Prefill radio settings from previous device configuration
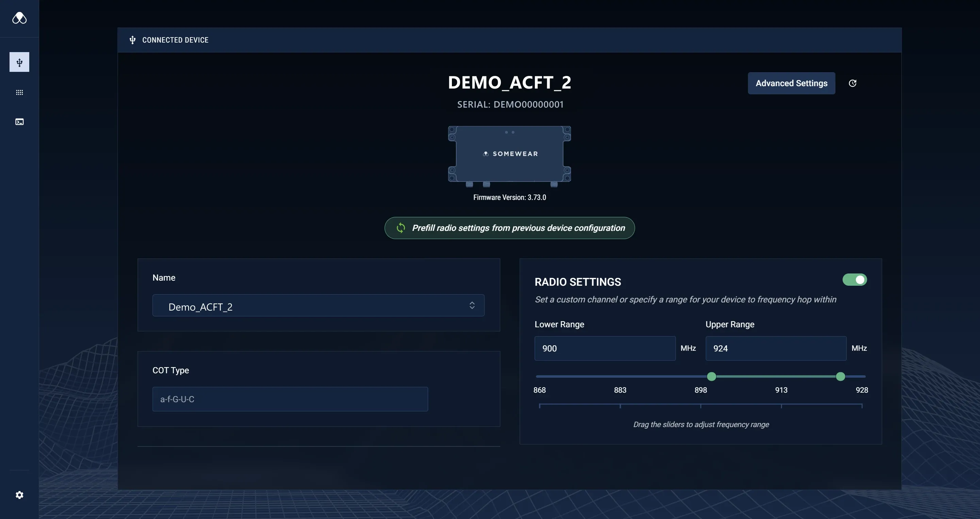This screenshot has height=519, width=980. click(509, 228)
